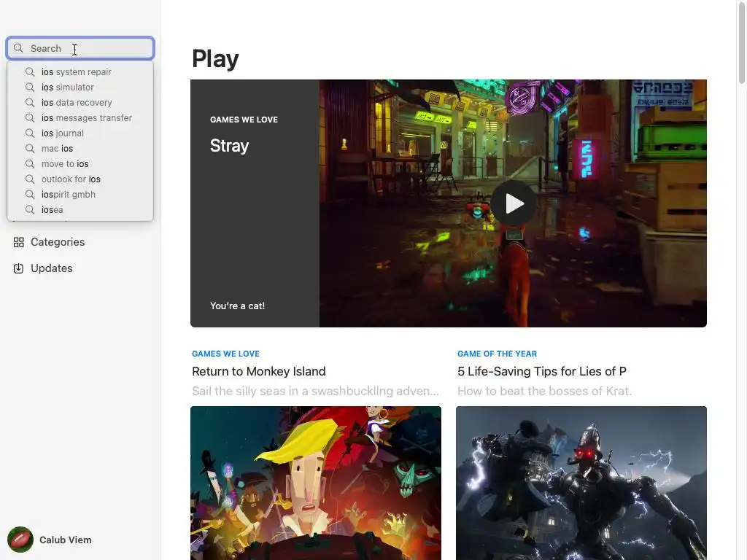Click magnifier icon beside 'mac ios'
Image resolution: width=747 pixels, height=560 pixels.
click(30, 149)
